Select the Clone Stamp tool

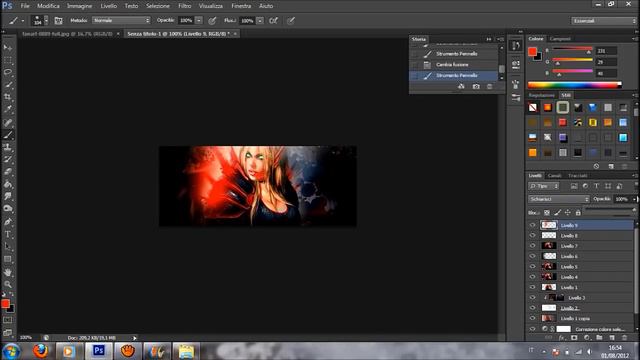tap(8, 147)
